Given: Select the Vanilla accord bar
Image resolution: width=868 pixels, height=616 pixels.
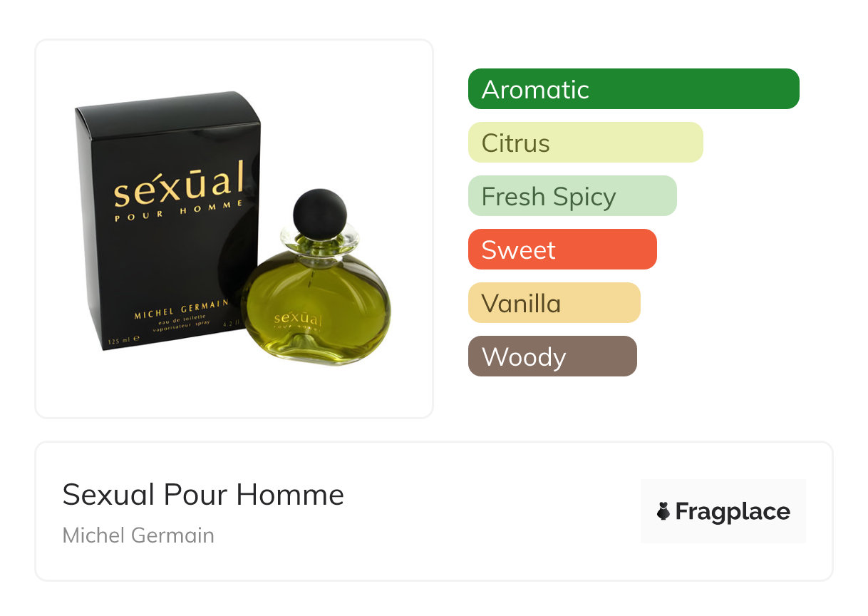Looking at the screenshot, I should pyautogui.click(x=554, y=303).
